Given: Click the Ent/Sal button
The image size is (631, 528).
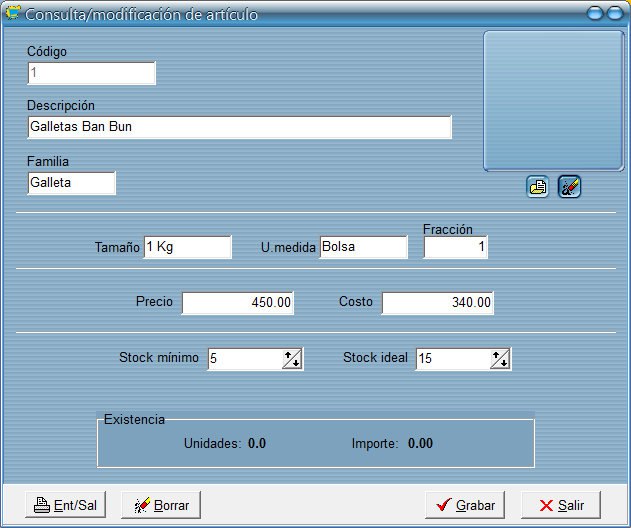Looking at the screenshot, I should [x=66, y=505].
